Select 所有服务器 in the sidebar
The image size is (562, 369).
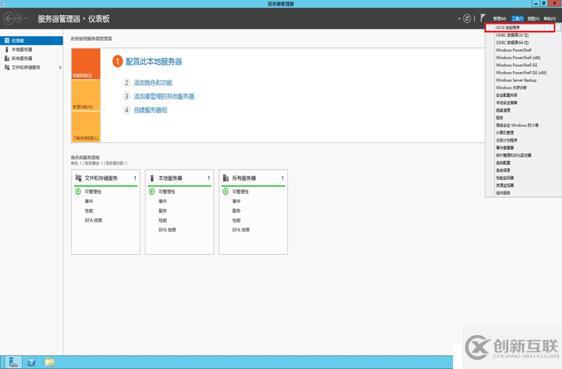(32, 58)
